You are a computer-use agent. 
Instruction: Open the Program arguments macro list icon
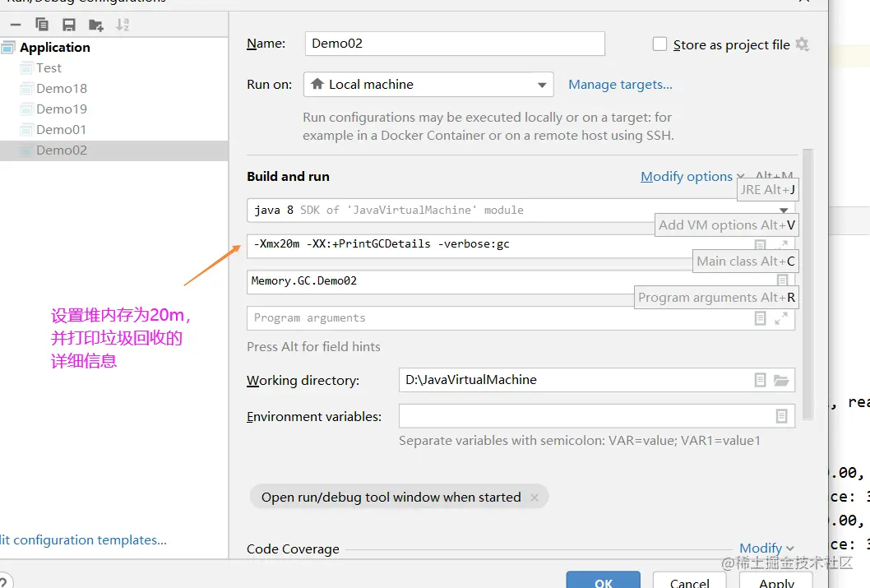click(760, 318)
